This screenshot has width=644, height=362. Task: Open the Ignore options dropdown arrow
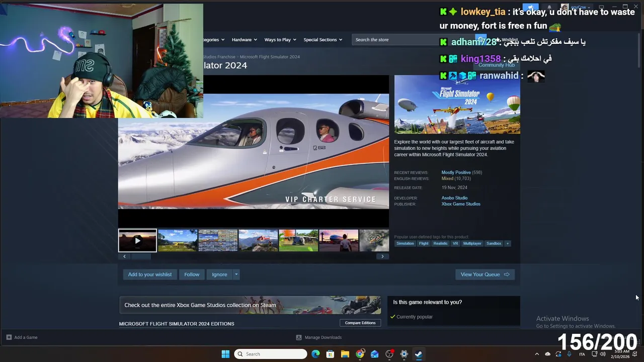pos(236,275)
